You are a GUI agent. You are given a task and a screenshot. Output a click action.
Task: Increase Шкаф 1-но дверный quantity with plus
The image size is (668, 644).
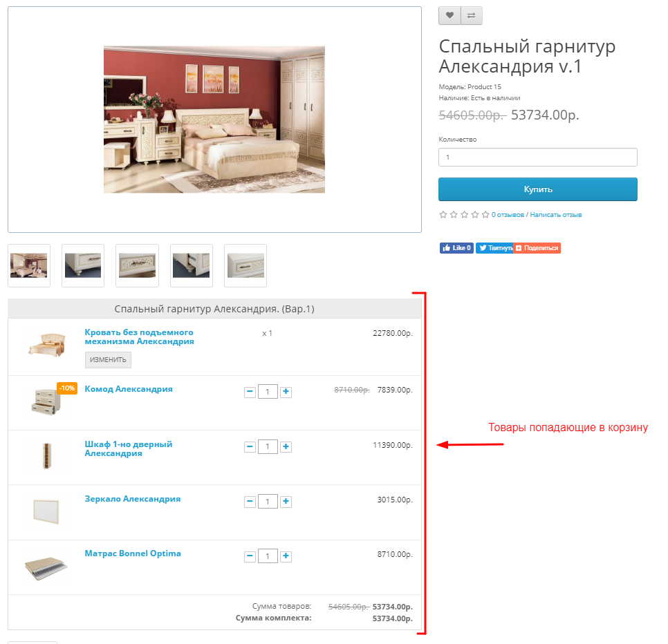point(286,446)
